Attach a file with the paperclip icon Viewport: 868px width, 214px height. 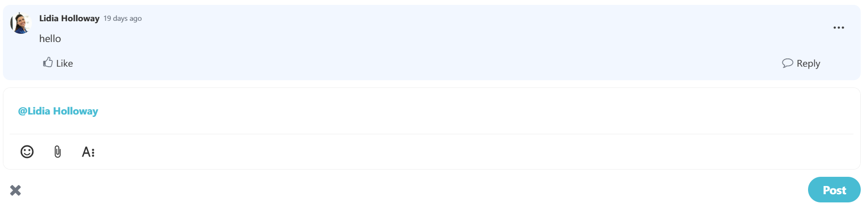pos(58,152)
